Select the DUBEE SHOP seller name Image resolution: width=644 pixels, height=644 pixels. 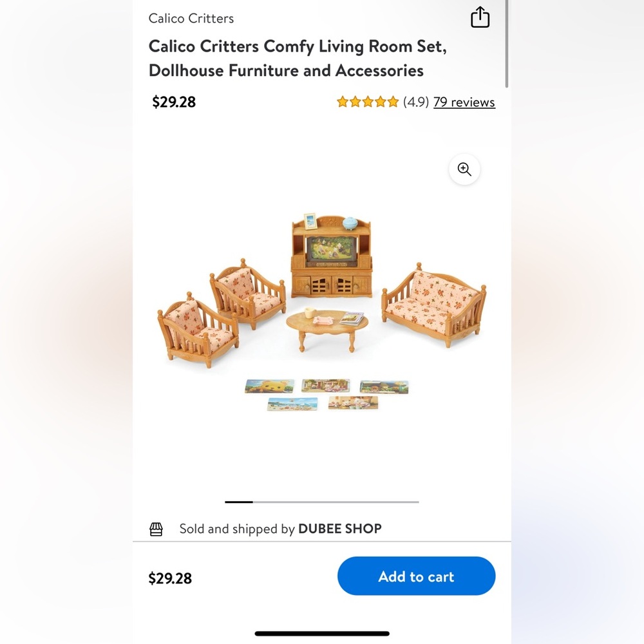click(340, 529)
